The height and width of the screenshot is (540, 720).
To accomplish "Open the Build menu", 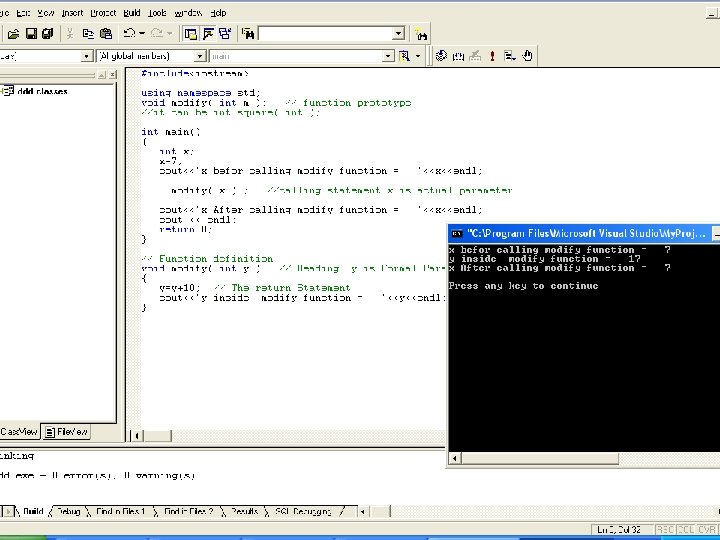I will pos(132,13).
